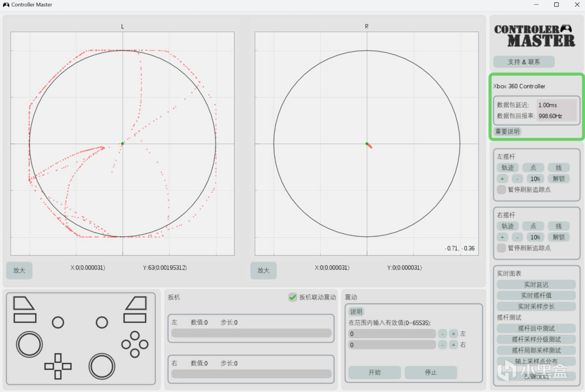
Task: Select 轨迹 mode for 右摇杆
Action: pyautogui.click(x=508, y=226)
